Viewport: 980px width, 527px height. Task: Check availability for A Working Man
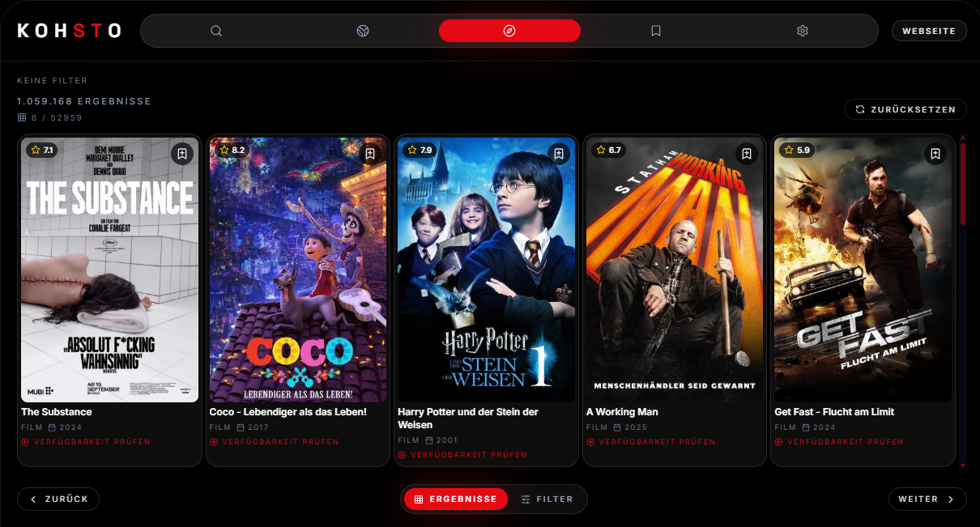(x=651, y=442)
